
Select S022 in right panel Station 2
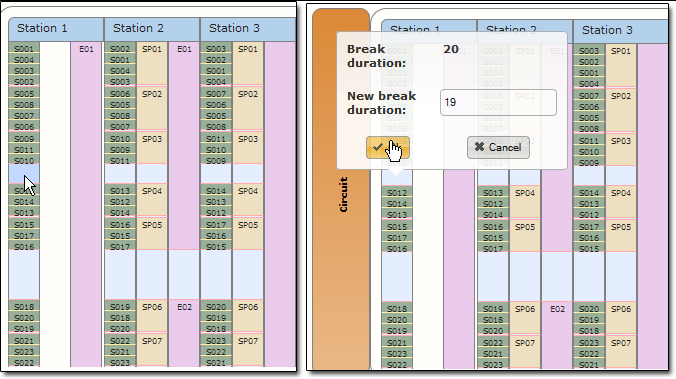click(x=493, y=343)
